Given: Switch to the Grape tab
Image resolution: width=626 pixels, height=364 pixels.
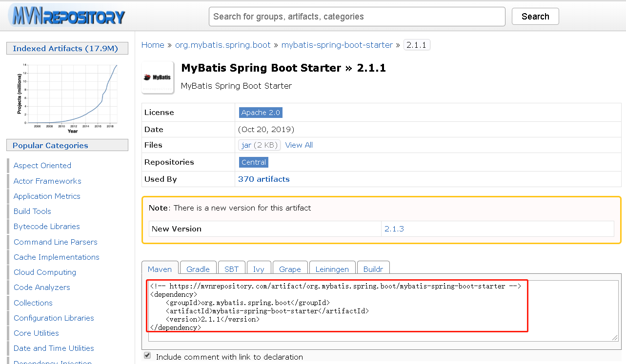Looking at the screenshot, I should [290, 269].
